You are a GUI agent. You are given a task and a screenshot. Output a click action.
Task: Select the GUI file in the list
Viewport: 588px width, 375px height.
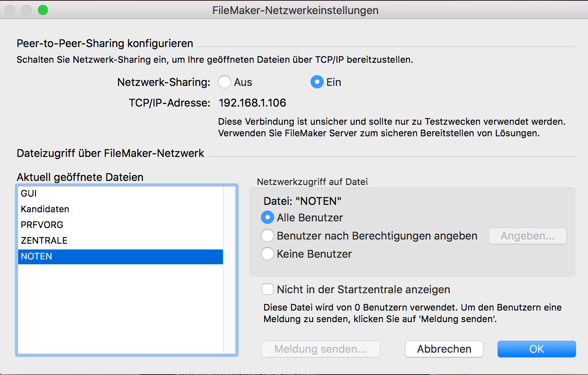[x=121, y=193]
